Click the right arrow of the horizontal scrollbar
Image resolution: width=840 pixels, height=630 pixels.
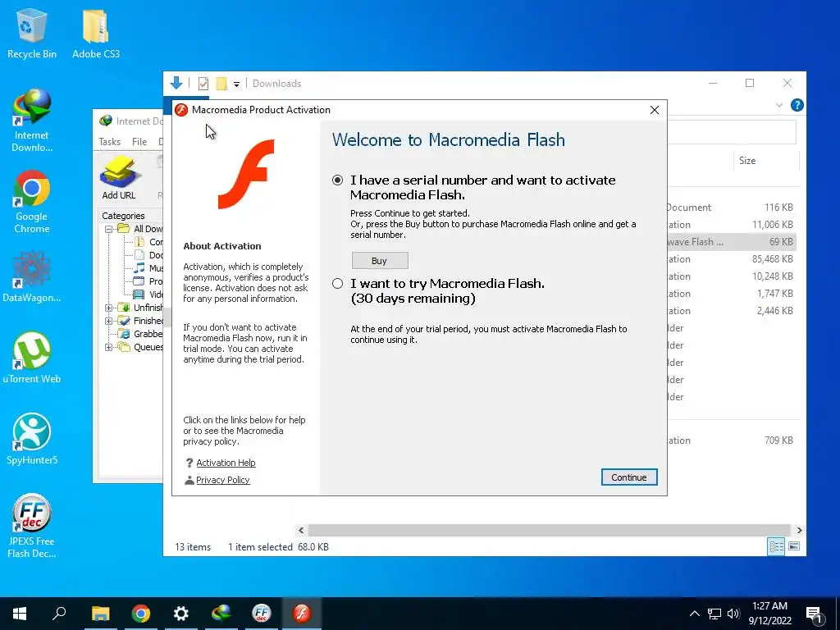coord(799,531)
